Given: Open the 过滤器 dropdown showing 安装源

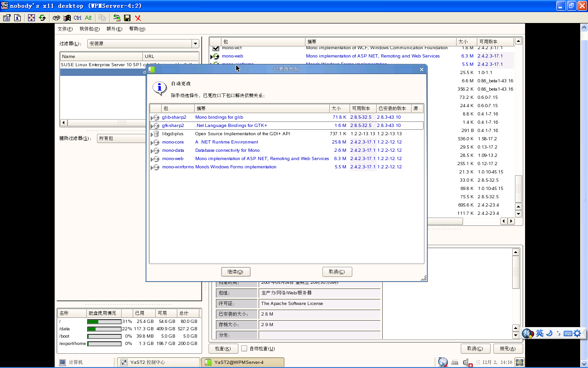Looking at the screenshot, I should 143,44.
